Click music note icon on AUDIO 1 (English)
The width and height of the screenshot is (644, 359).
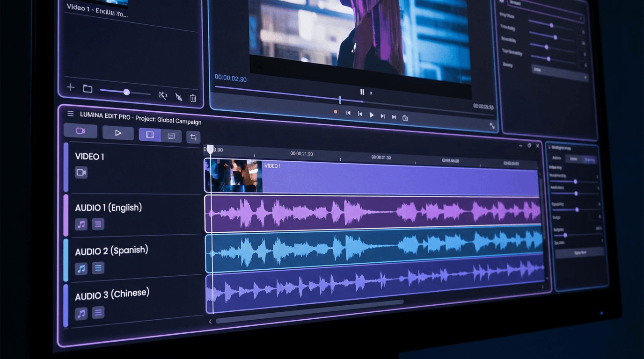tap(81, 224)
